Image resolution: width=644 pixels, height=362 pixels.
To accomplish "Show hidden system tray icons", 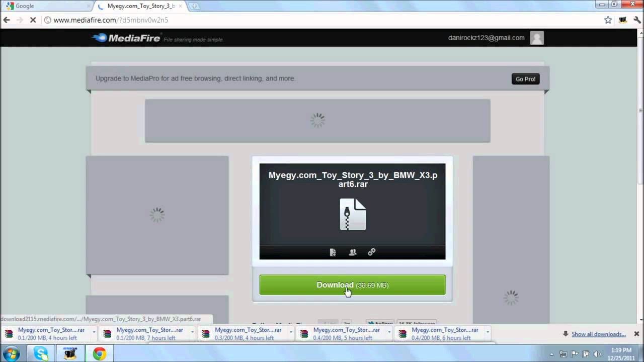I will tap(552, 354).
